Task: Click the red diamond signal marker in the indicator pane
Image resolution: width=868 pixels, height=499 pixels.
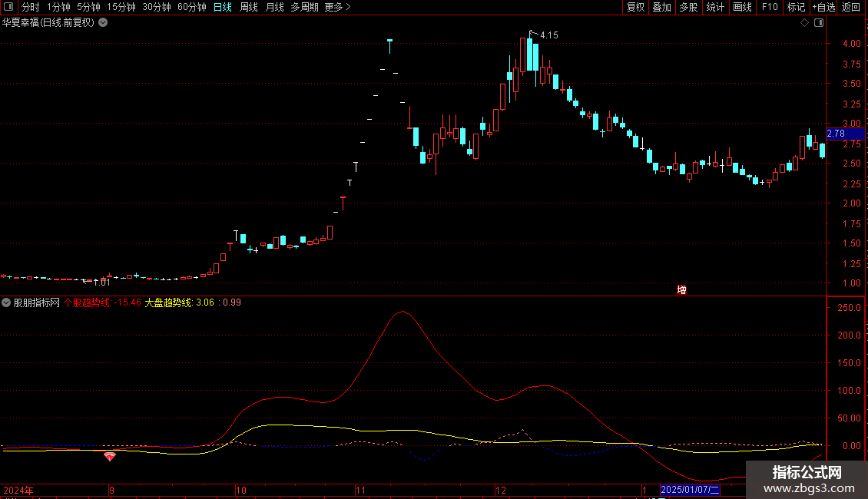Action: pyautogui.click(x=110, y=457)
